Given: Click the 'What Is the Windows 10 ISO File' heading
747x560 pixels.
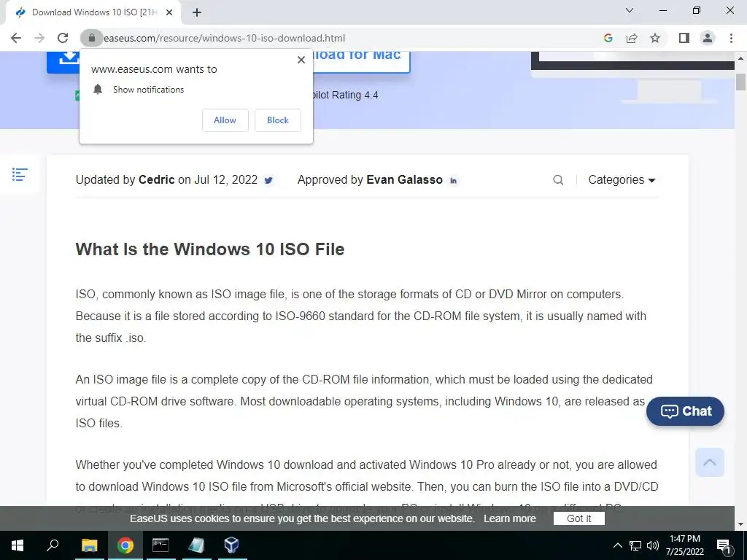Looking at the screenshot, I should tap(210, 249).
